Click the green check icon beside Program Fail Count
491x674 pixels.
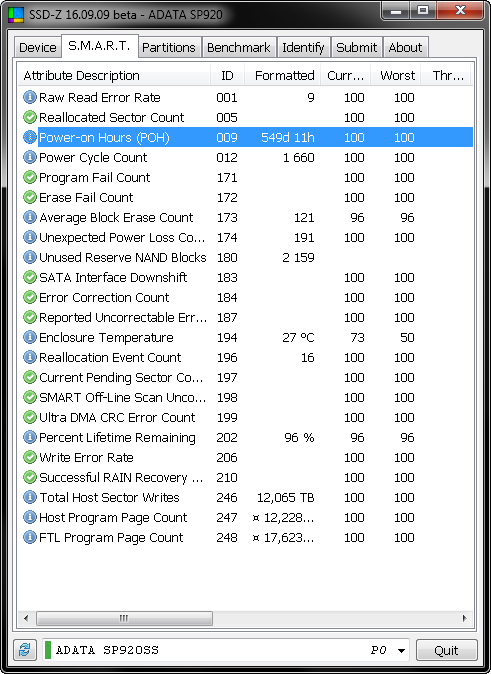(30, 178)
